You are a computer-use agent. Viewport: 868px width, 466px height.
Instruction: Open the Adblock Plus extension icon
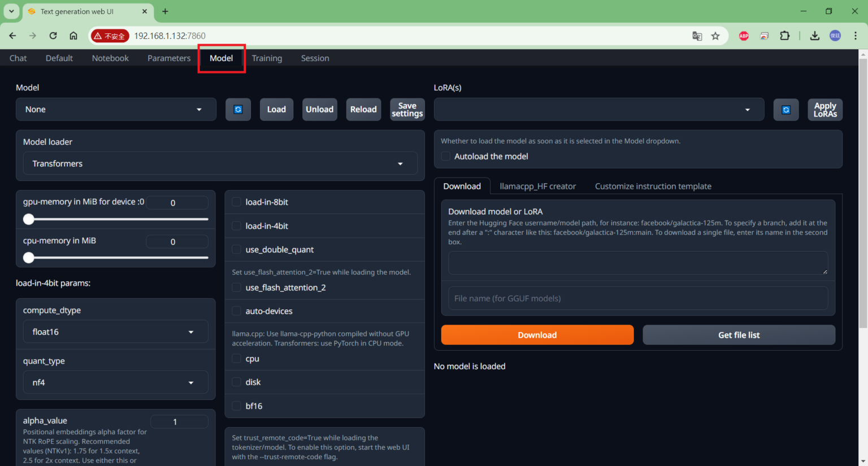pos(743,35)
